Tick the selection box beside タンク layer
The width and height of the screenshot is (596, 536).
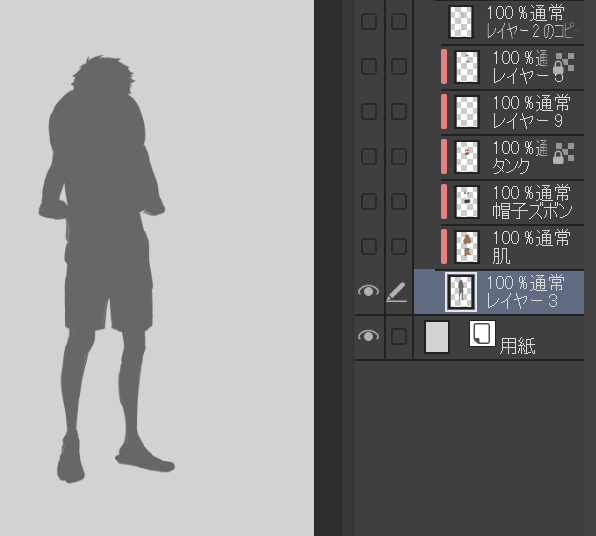click(x=399, y=156)
